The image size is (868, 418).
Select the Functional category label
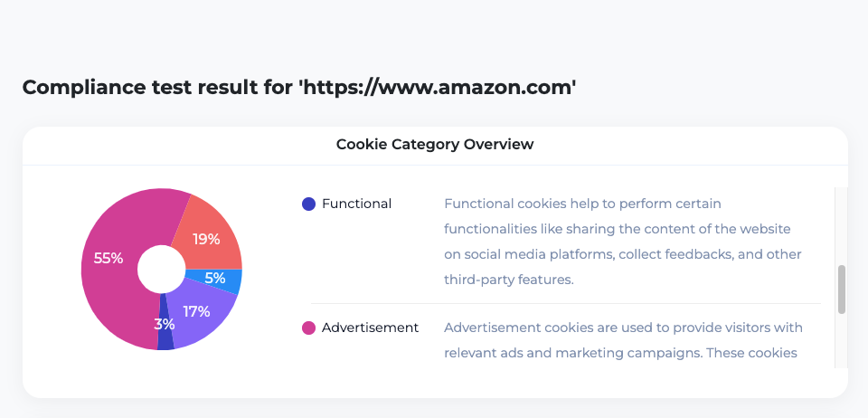pos(356,204)
